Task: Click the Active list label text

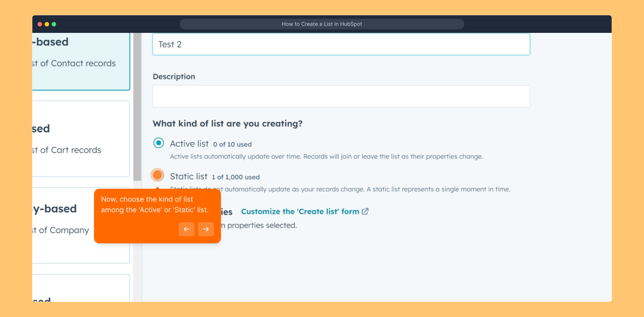Action: coord(189,144)
